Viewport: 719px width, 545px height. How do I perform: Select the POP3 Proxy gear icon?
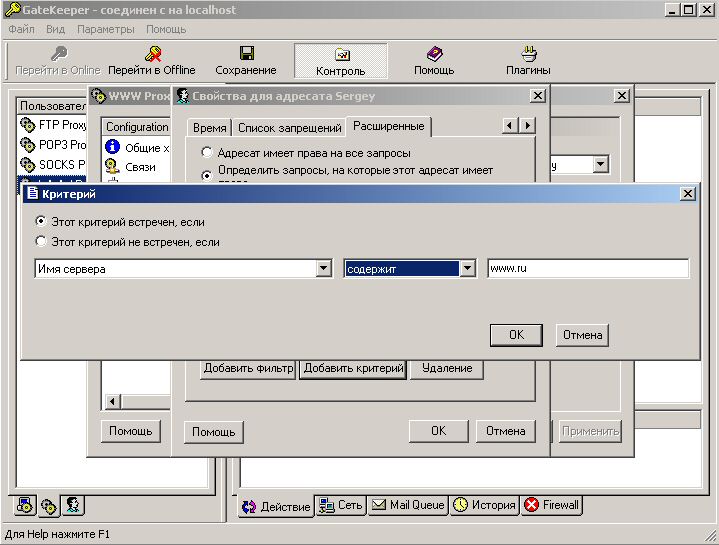point(28,144)
